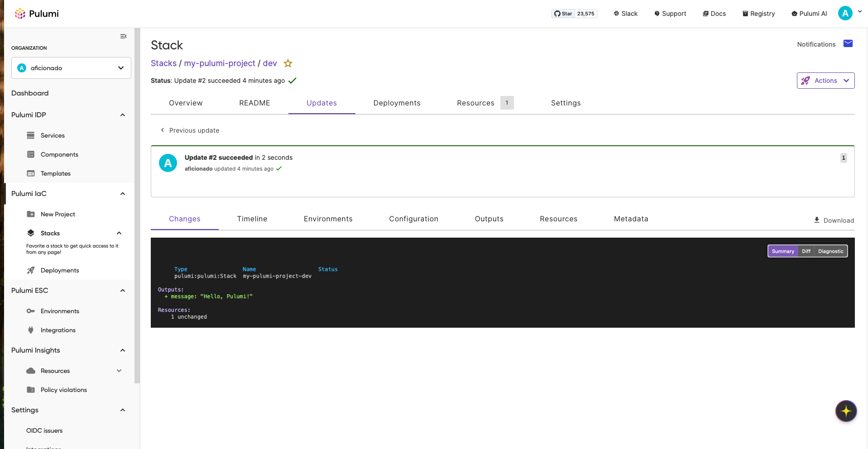Open the account menu chevron
The width and height of the screenshot is (868, 449).
click(859, 12)
